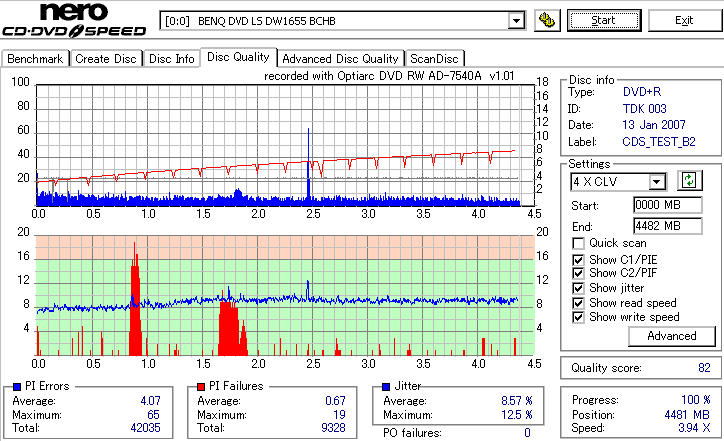
Task: Click PI Failures maximum value 19
Action: (339, 415)
